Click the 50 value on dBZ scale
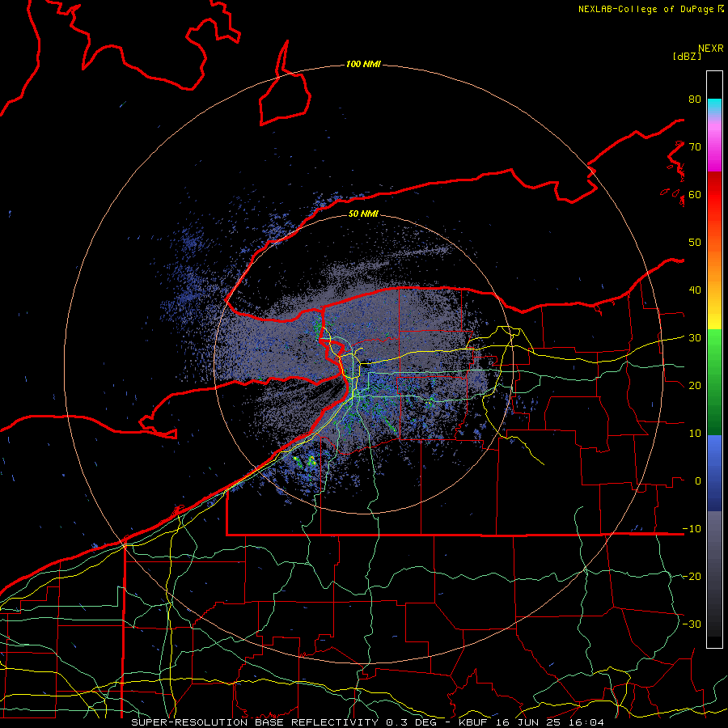728x728 pixels. pos(695,243)
